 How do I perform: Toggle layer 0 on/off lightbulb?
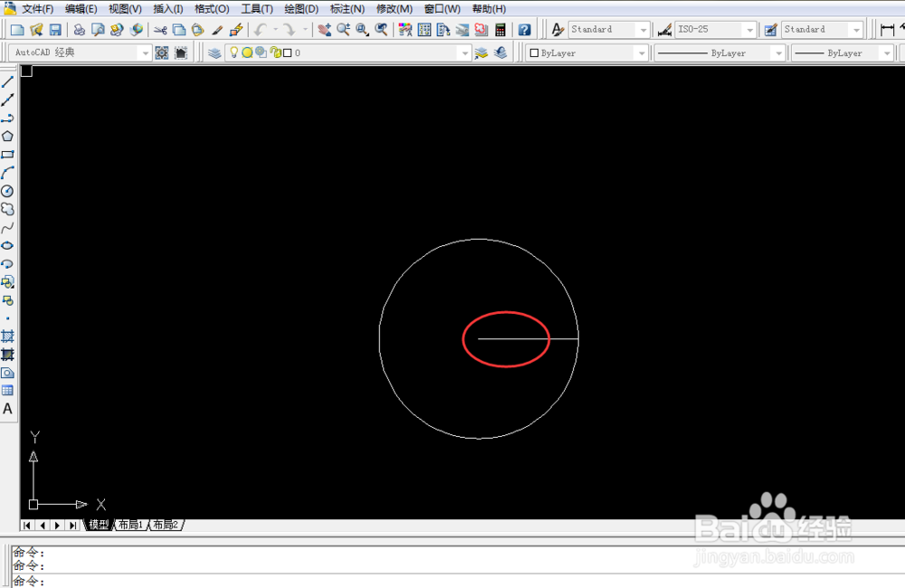click(x=233, y=52)
